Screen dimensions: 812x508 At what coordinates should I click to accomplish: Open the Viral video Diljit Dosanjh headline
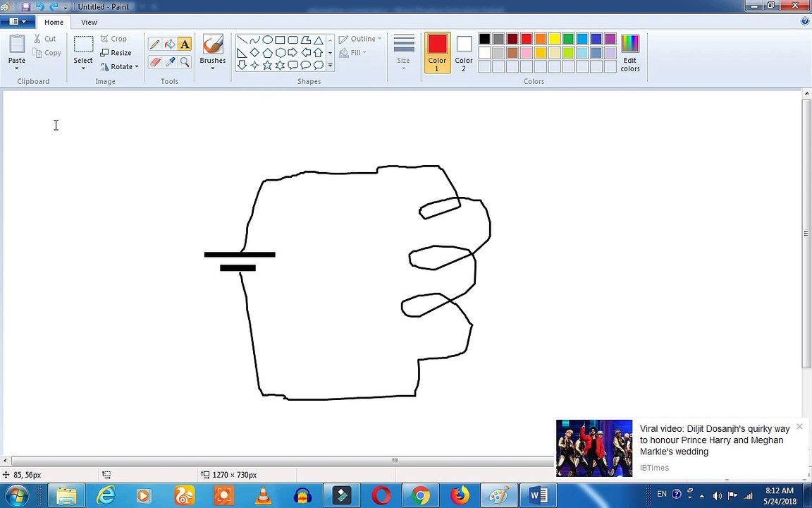[715, 440]
